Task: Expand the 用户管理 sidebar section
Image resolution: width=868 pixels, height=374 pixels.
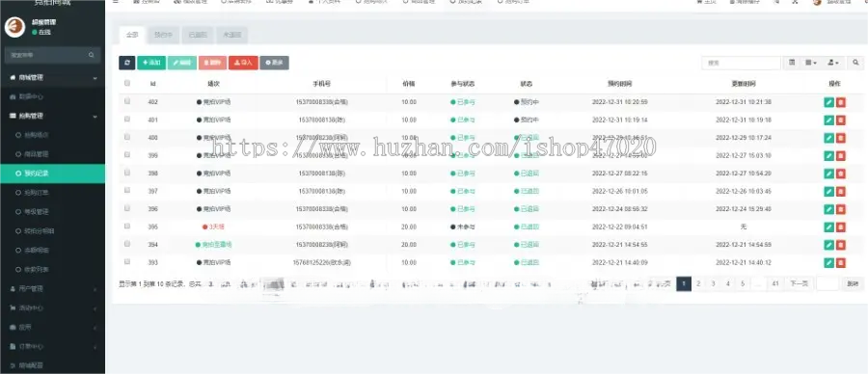Action: (x=53, y=289)
